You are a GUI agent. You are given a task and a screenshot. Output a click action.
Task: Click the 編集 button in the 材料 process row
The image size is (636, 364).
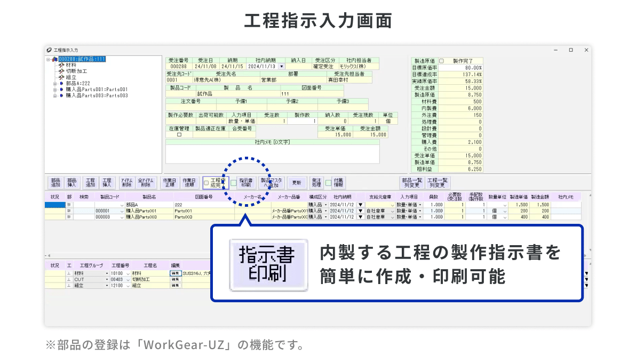click(175, 273)
